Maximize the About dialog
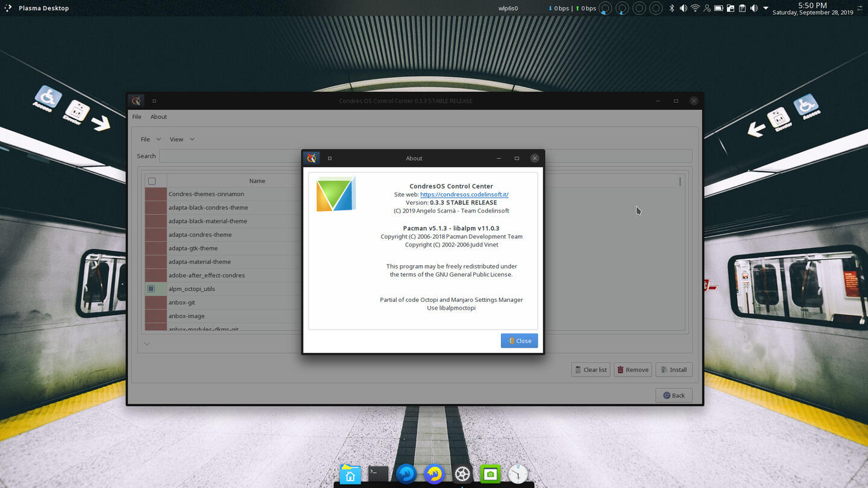Image resolution: width=868 pixels, height=488 pixels. tap(517, 158)
